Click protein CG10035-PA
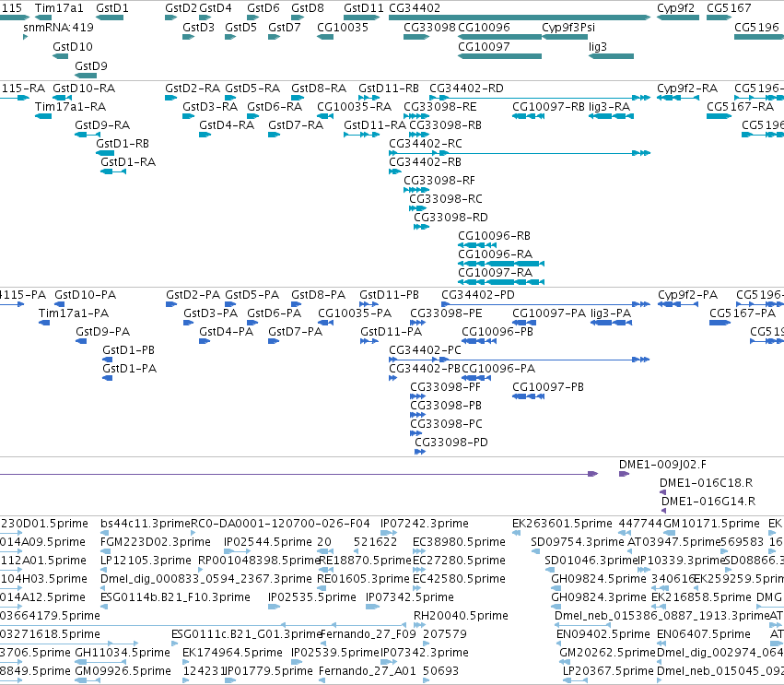This screenshot has width=784, height=685. click(355, 313)
